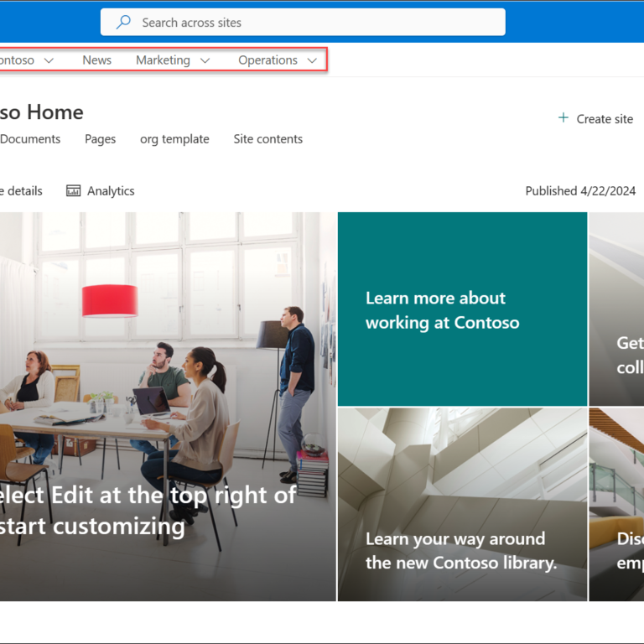Open the new Contoso library tile
Image resolution: width=644 pixels, height=644 pixels.
(462, 504)
